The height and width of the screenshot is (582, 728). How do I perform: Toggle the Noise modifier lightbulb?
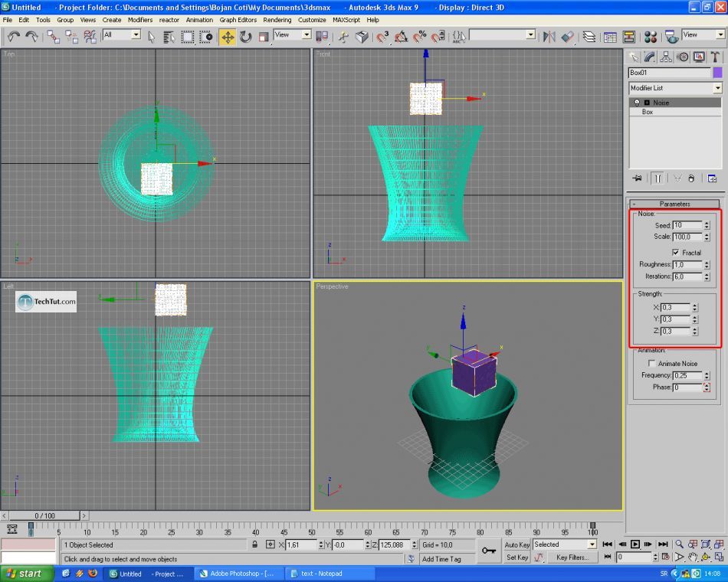(x=636, y=103)
